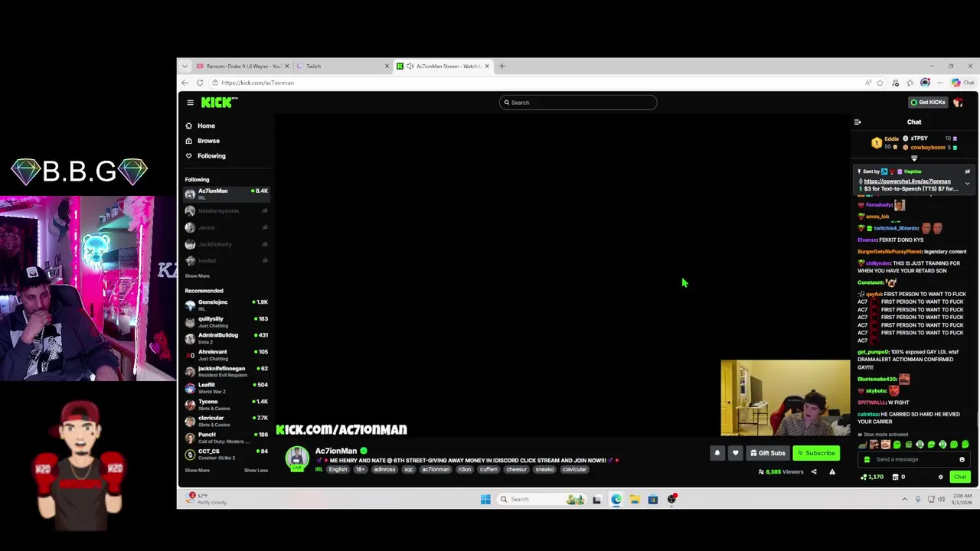Screen dimensions: 980x551
Task: Open Punch1 recommended channel
Action: point(226,437)
